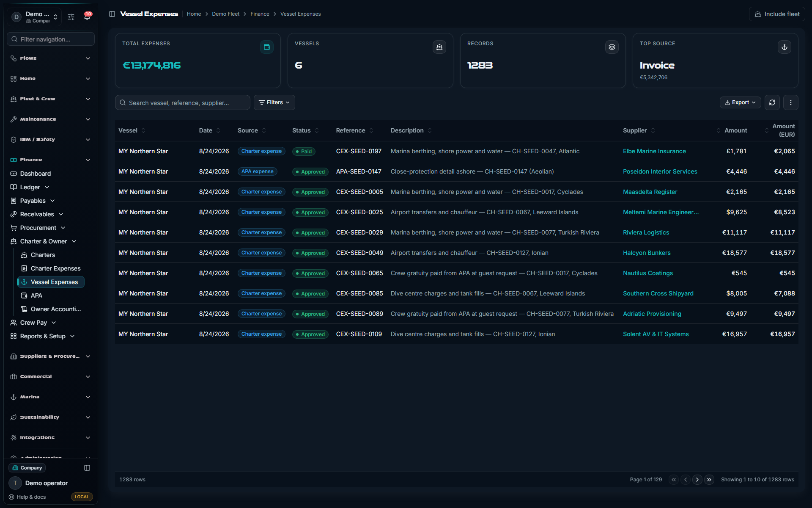Click the Vessels card ship icon
812x508 pixels.
pyautogui.click(x=439, y=47)
